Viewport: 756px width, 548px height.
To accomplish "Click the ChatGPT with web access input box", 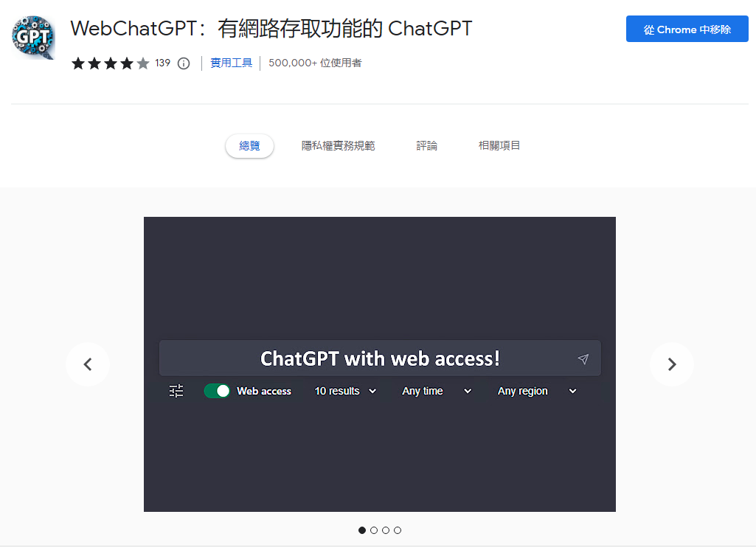I will click(x=380, y=358).
